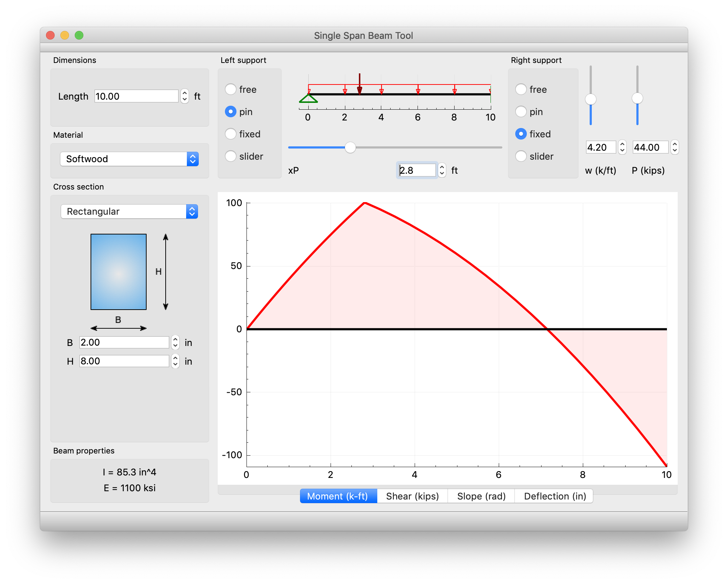728x584 pixels.
Task: Open the Softwood material dropdown
Action: pos(129,159)
